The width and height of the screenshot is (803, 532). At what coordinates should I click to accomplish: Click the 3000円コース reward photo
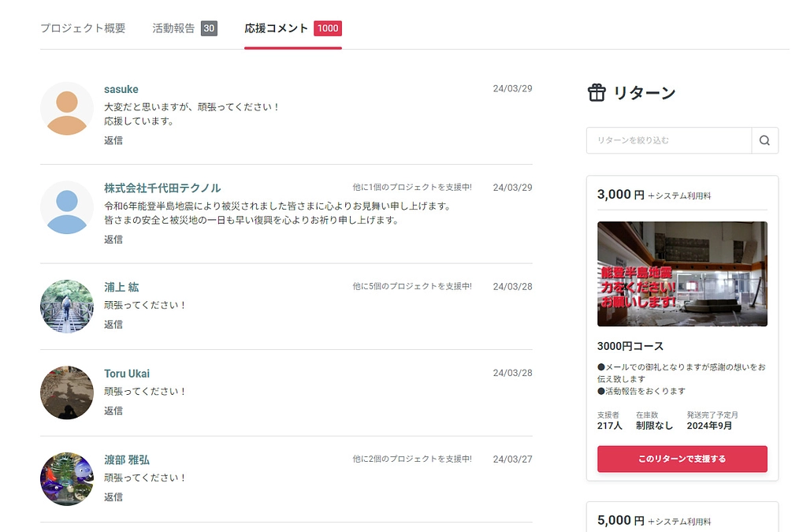tap(682, 273)
